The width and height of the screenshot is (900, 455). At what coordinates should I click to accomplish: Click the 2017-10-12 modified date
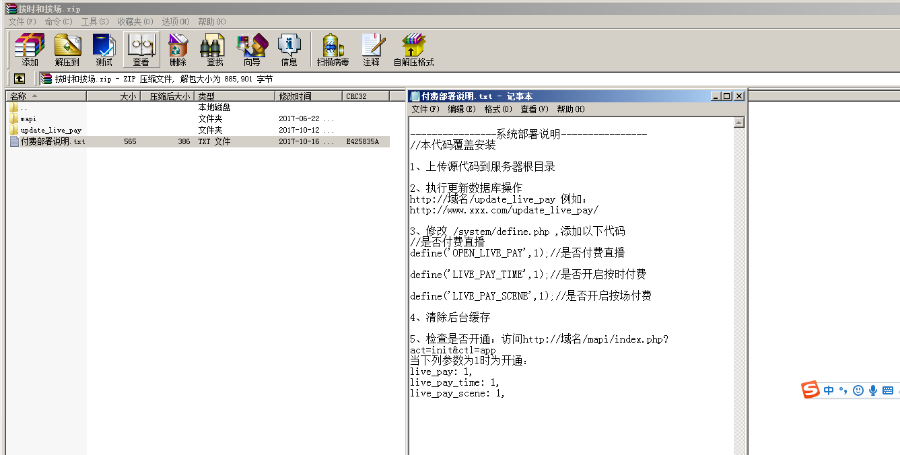pyautogui.click(x=299, y=130)
